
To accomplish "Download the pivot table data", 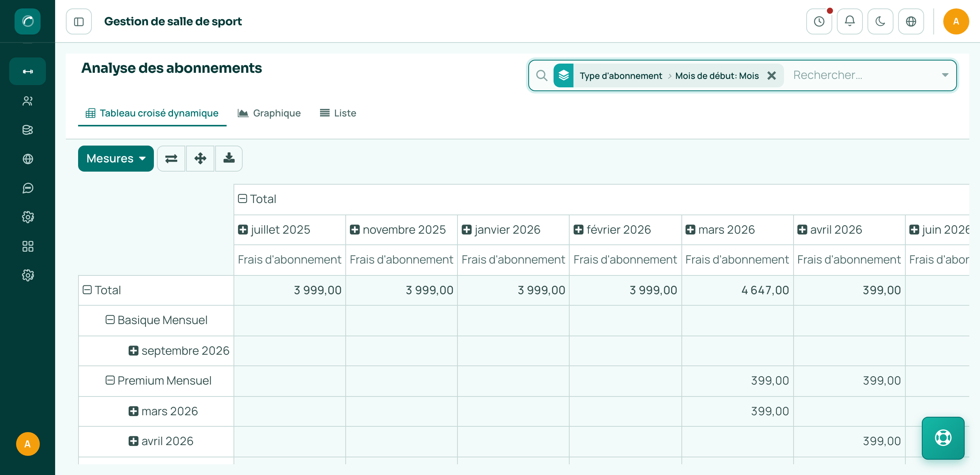I will click(x=229, y=159).
